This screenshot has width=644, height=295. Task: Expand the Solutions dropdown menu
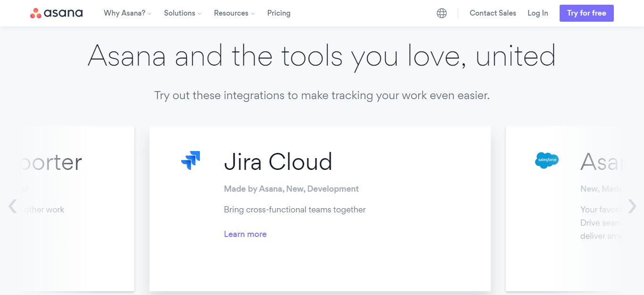[182, 13]
